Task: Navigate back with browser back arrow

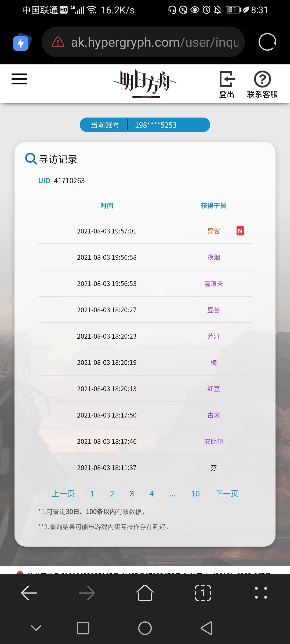Action: 29,593
